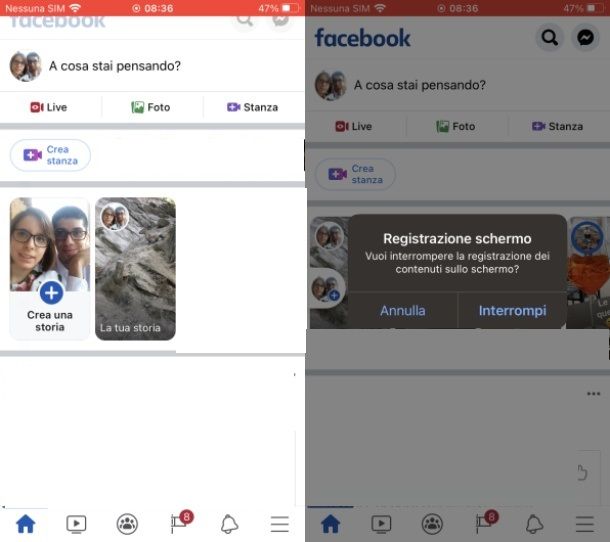
Task: Open hamburger menu in right bottom bar
Action: point(585,524)
